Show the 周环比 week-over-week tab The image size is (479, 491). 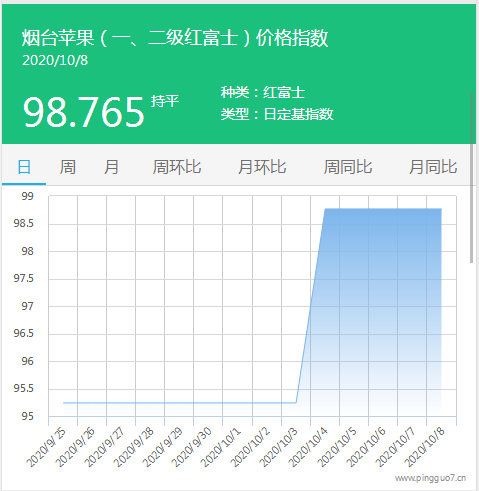coord(177,167)
